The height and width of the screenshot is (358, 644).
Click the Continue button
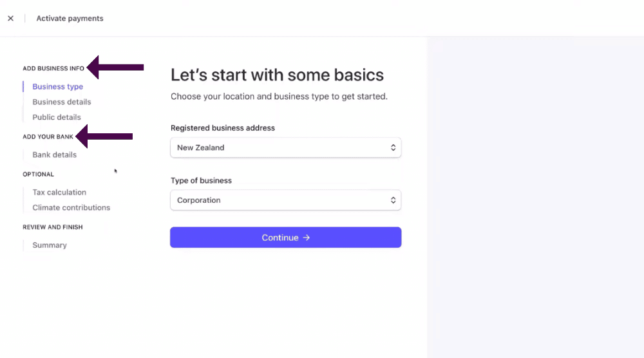[x=285, y=238]
